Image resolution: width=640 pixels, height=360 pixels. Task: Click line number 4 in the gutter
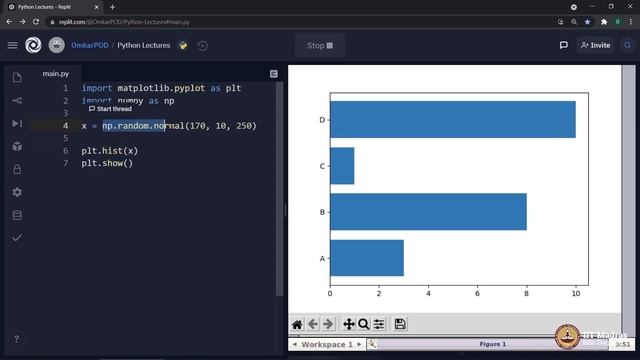65,126
